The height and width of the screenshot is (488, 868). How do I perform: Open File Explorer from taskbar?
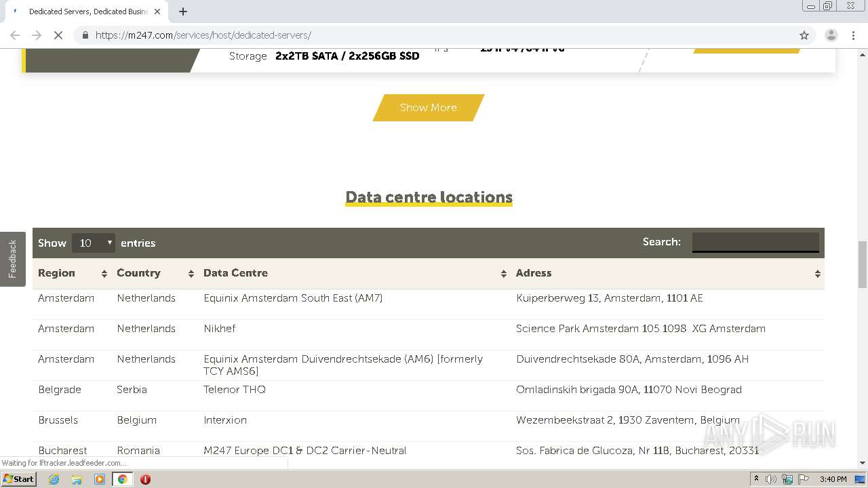click(77, 479)
